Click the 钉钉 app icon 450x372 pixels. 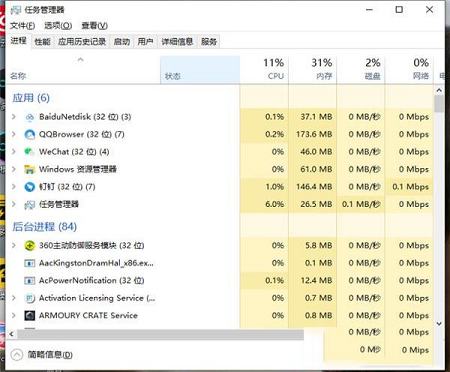[30, 187]
